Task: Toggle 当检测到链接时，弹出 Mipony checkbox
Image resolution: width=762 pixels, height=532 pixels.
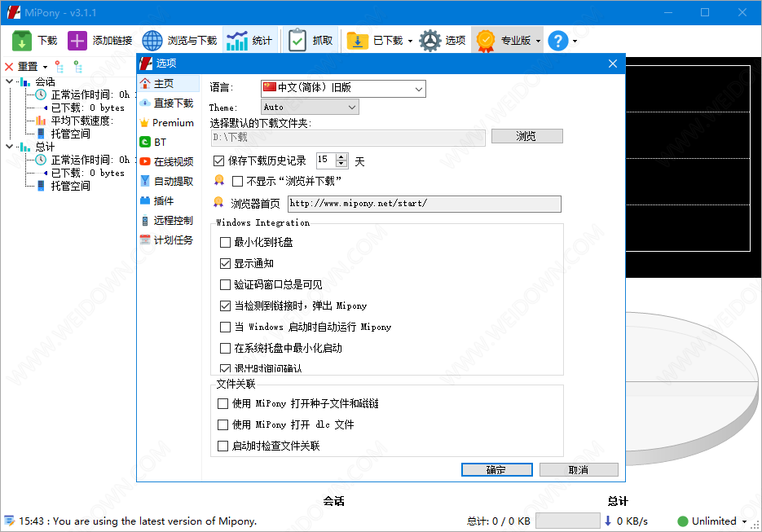Action: [225, 306]
